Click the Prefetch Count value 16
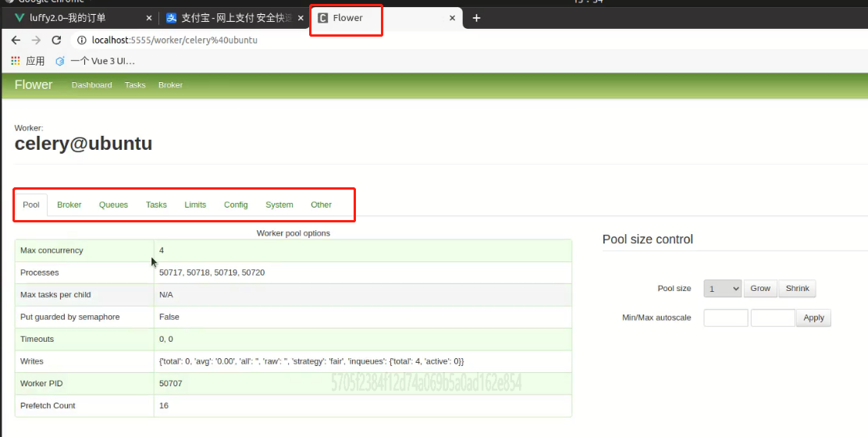This screenshot has width=868, height=437. click(164, 405)
